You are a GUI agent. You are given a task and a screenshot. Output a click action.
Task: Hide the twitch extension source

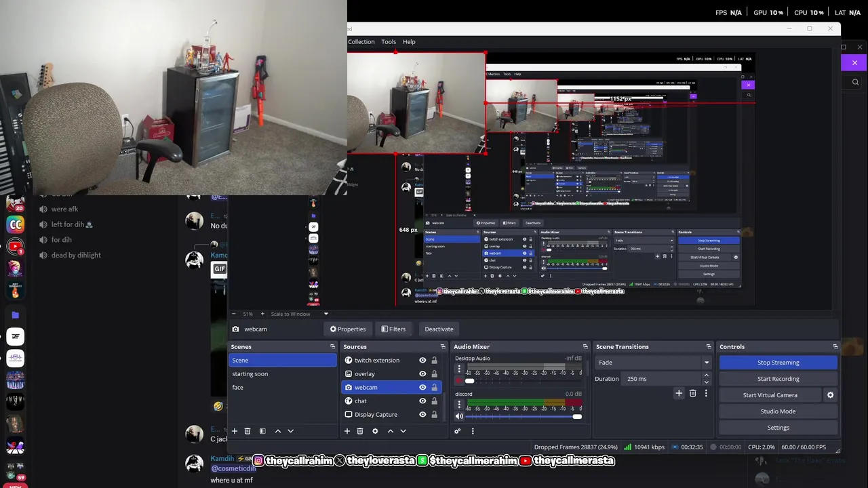point(422,361)
